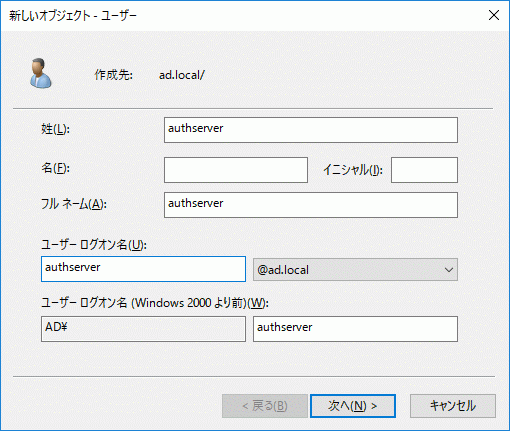Click the user avatar icon
Screen dimensions: 510x431
(x=41, y=73)
